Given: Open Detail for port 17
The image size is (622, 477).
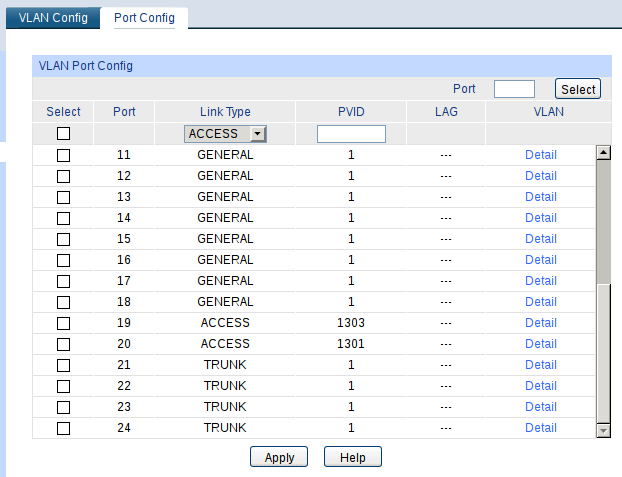Looking at the screenshot, I should (541, 281).
